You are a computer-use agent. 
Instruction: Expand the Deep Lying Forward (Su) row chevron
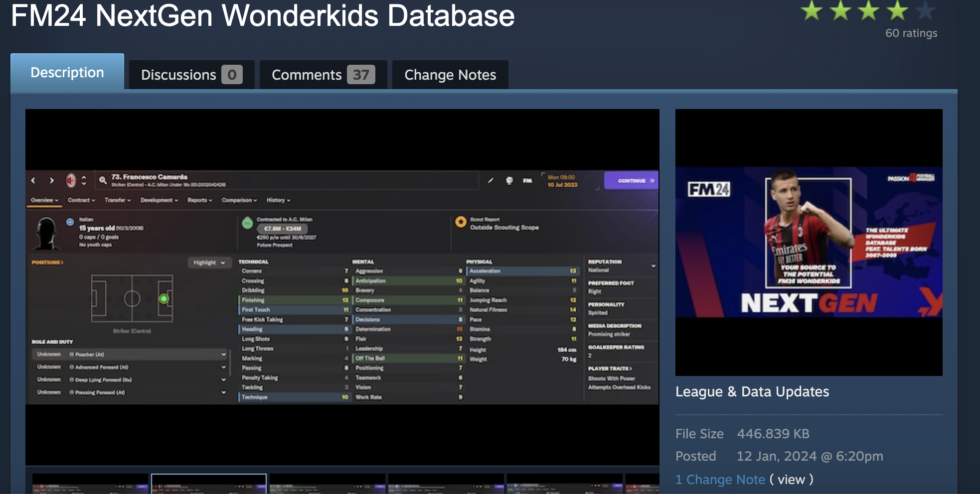[x=223, y=379]
